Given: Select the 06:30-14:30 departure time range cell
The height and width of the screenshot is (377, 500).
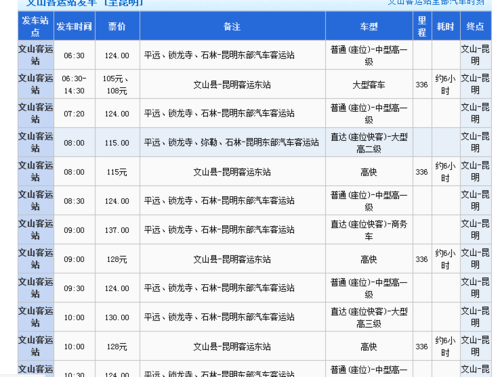Looking at the screenshot, I should [x=74, y=85].
